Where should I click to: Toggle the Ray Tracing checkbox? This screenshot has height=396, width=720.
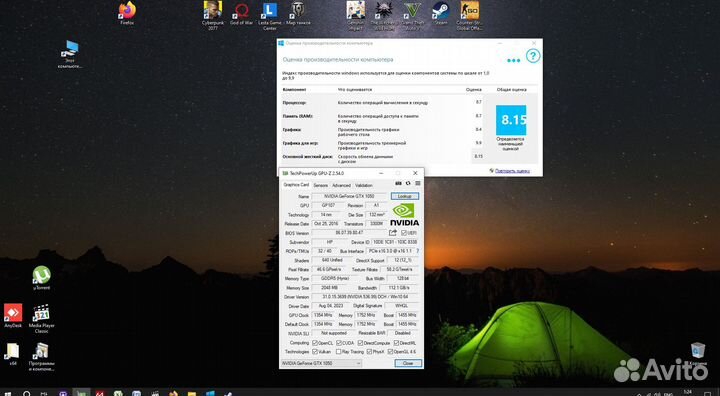(339, 351)
